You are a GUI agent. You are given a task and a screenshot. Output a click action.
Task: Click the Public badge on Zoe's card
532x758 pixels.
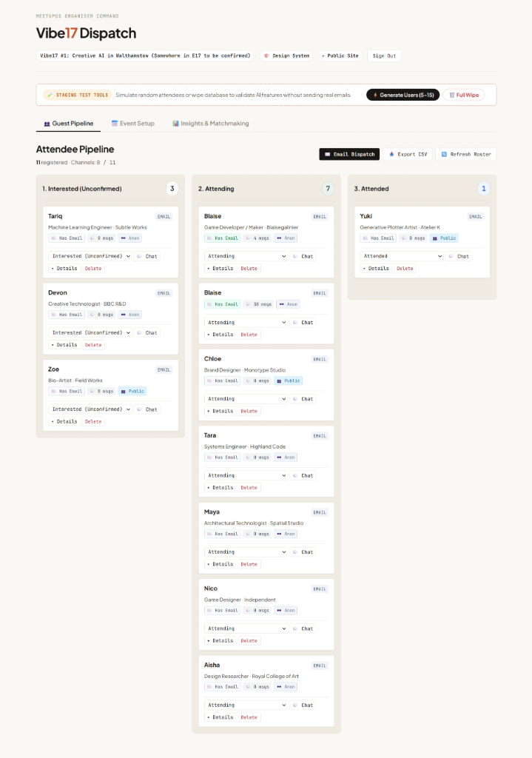click(x=132, y=391)
